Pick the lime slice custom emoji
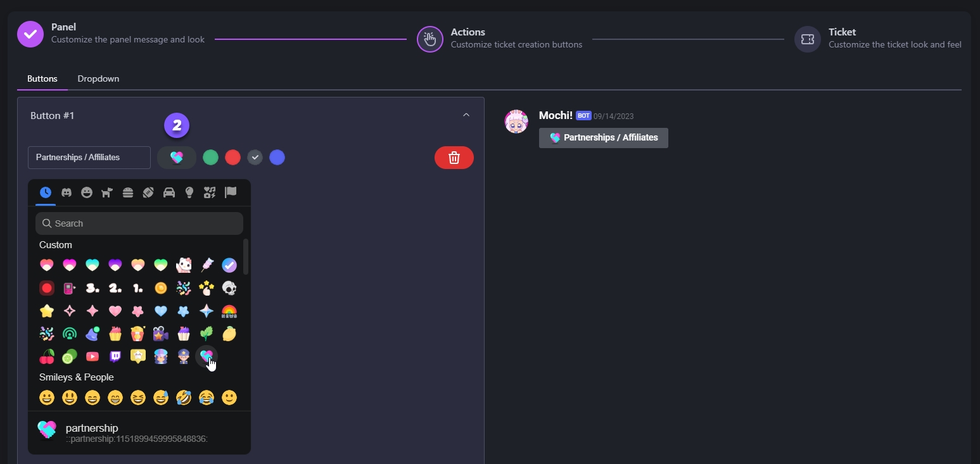Viewport: 980px width, 464px height. [70, 356]
